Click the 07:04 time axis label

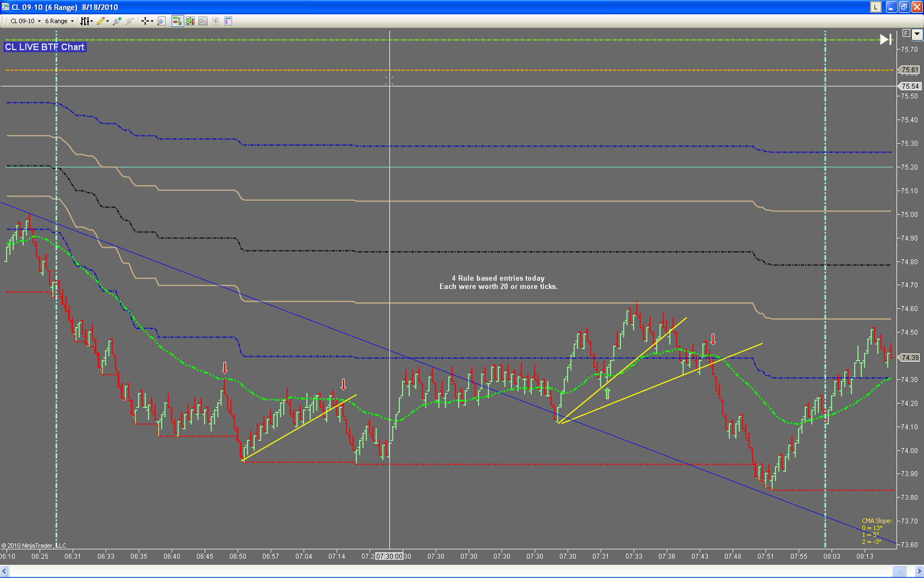click(x=304, y=557)
